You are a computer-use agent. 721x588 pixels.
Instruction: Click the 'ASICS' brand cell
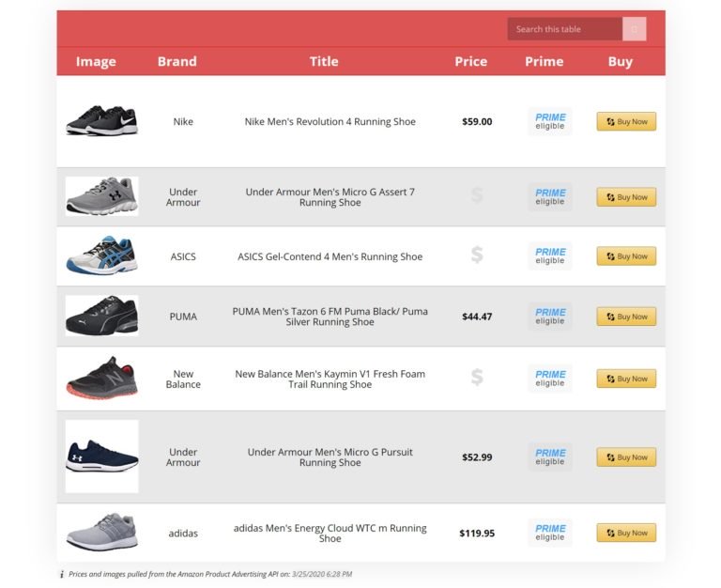pos(183,256)
